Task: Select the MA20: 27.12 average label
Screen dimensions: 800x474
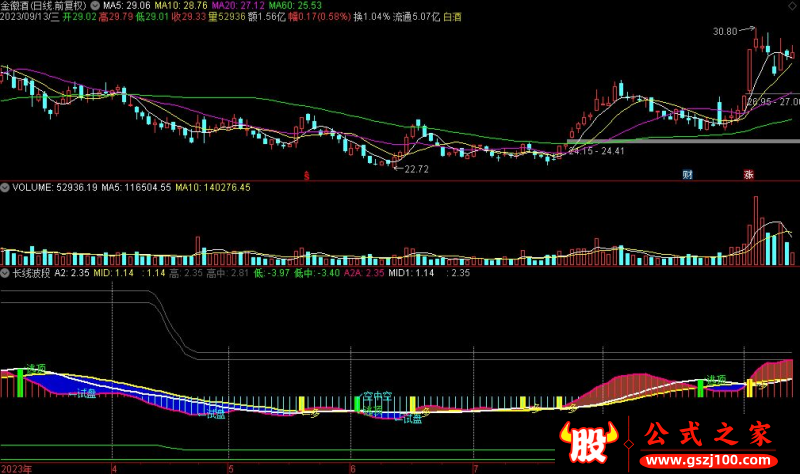Action: click(x=238, y=6)
